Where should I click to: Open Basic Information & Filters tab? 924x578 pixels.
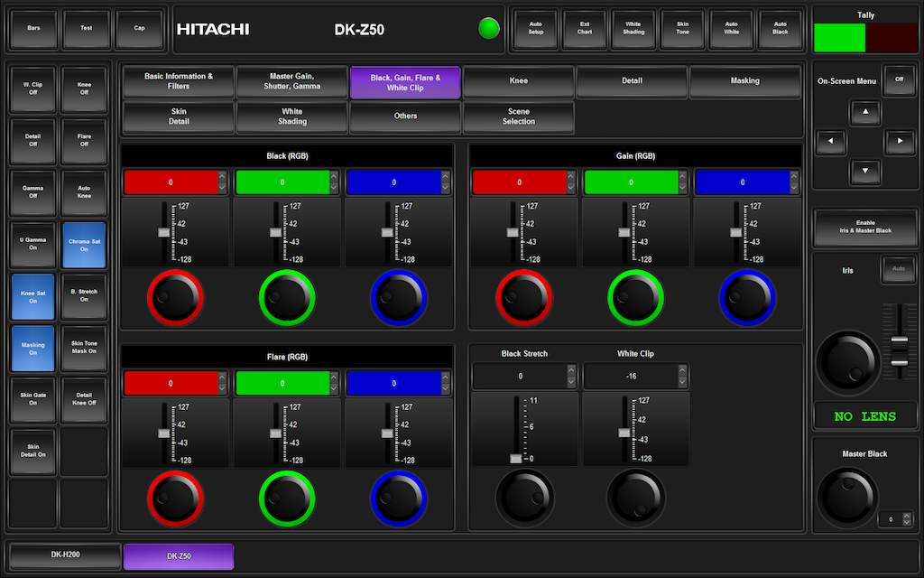pyautogui.click(x=179, y=80)
